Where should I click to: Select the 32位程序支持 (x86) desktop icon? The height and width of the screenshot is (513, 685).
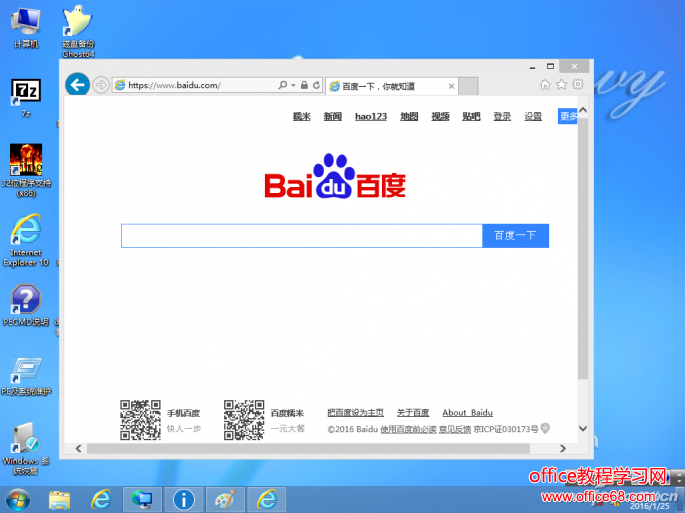pos(26,171)
